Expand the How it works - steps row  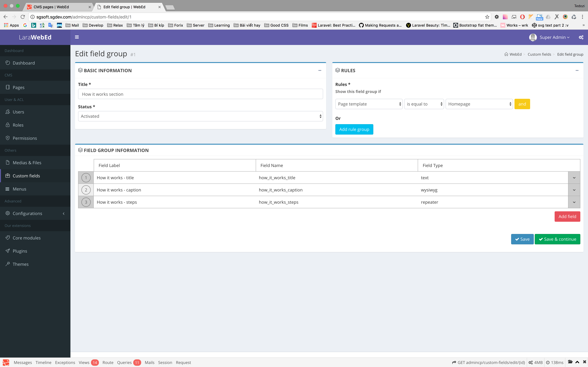[574, 202]
